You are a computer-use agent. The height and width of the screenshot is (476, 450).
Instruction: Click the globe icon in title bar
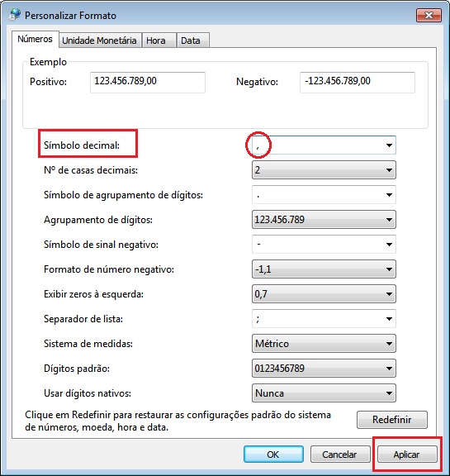click(x=15, y=15)
